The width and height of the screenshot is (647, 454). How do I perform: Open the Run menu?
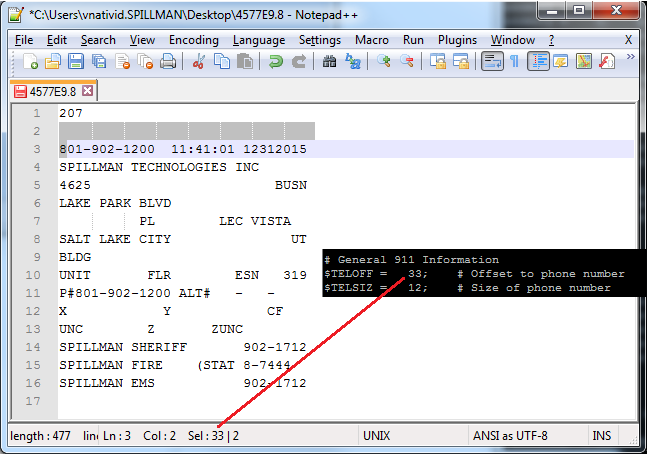(x=413, y=40)
